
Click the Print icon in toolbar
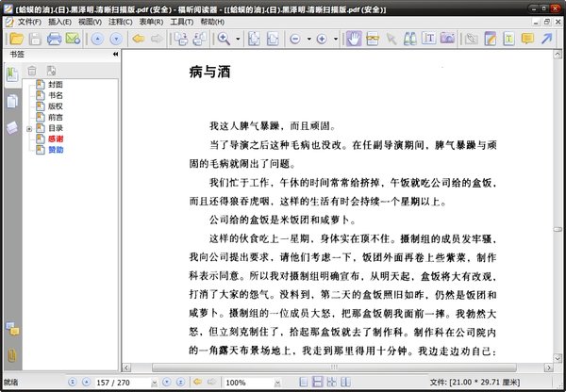coord(55,39)
